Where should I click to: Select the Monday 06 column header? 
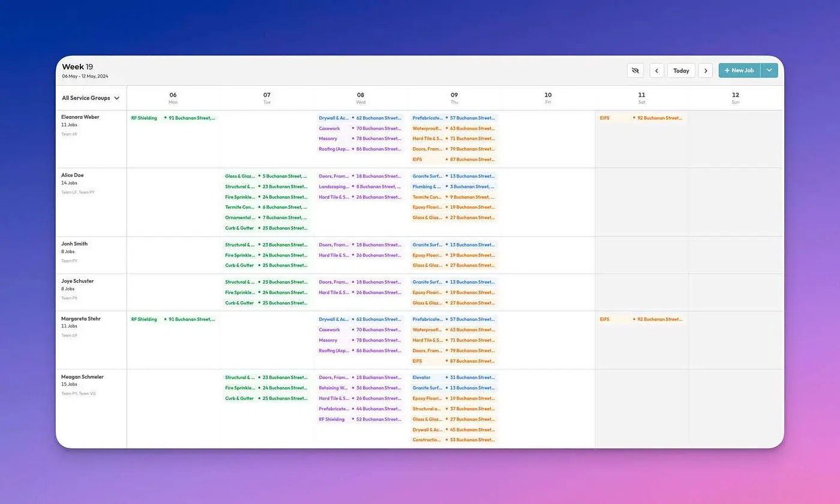[173, 97]
